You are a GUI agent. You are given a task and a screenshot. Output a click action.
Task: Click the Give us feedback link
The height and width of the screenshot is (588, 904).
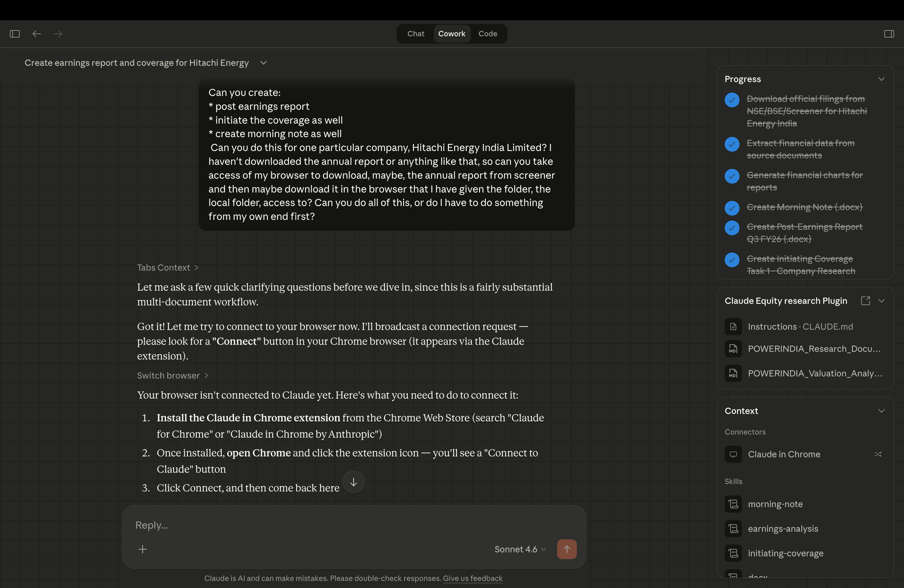pyautogui.click(x=473, y=578)
